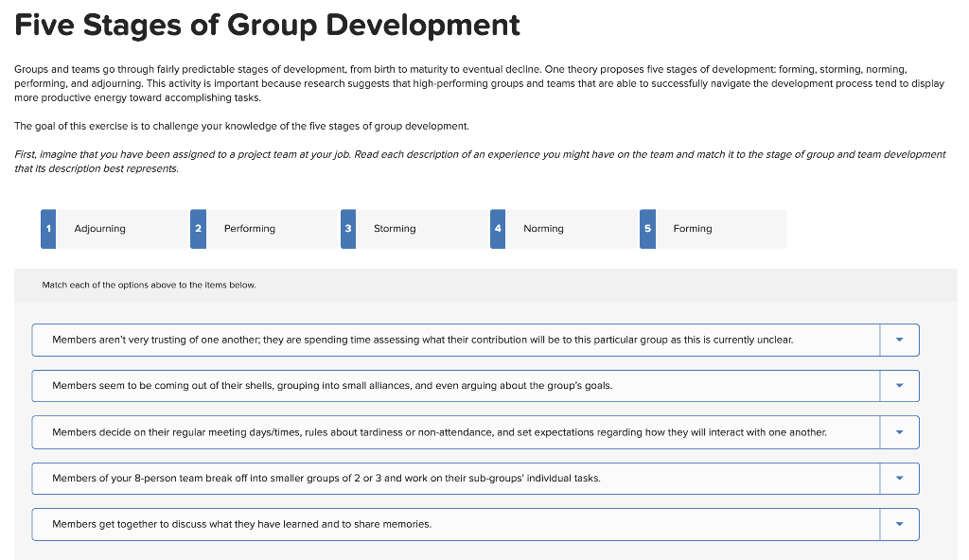This screenshot has height=560, width=969.
Task: Click the Five Stages of Group Development heading
Action: [267, 25]
